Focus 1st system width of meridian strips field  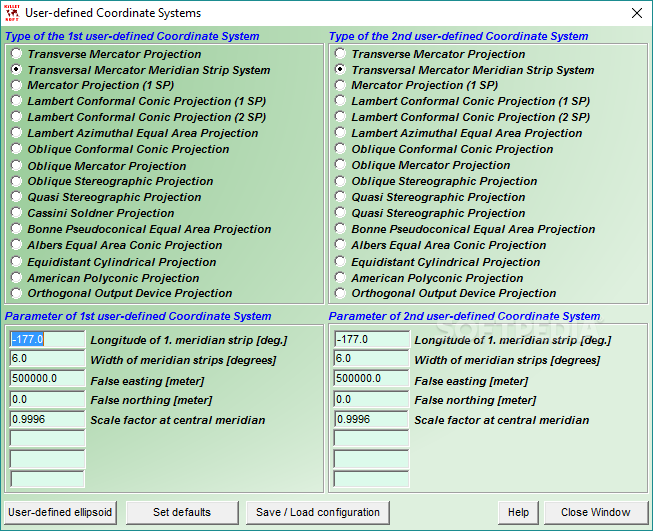47,359
